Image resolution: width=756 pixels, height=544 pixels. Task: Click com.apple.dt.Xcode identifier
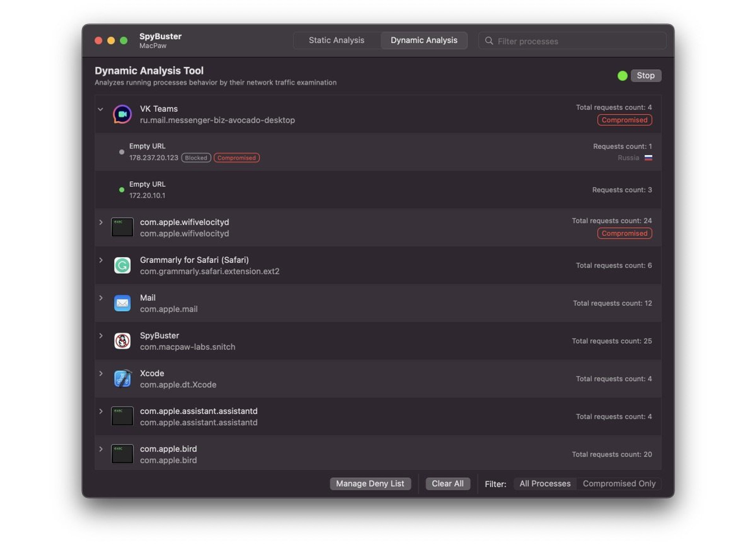point(178,385)
